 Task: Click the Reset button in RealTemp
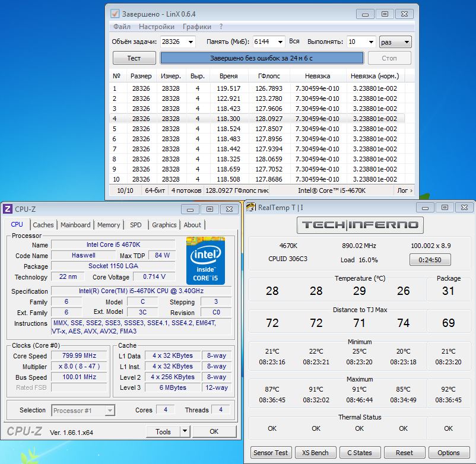(x=404, y=453)
